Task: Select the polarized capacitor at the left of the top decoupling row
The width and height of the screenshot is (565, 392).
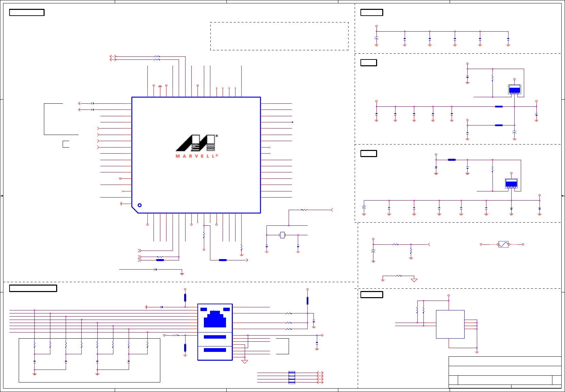Action: pyautogui.click(x=376, y=38)
